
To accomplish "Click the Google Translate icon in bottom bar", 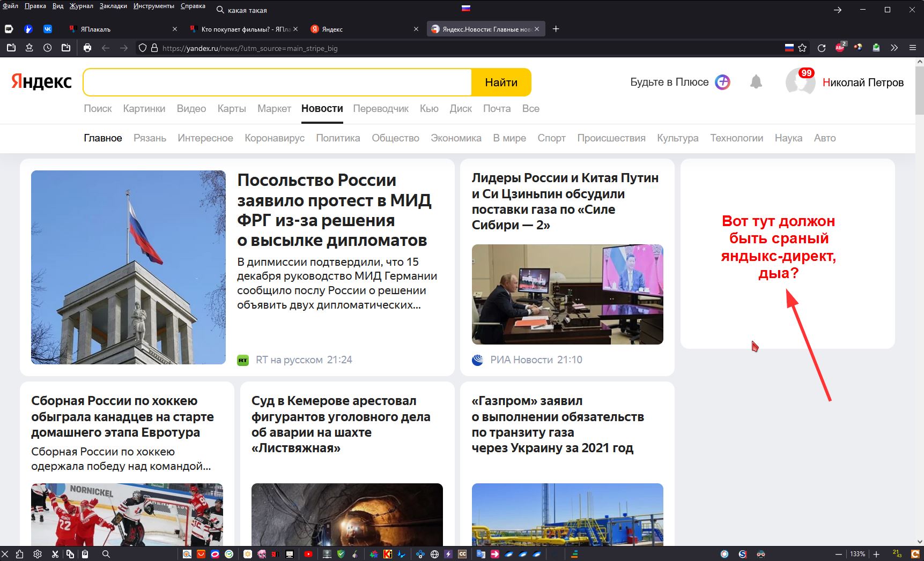I will [481, 554].
